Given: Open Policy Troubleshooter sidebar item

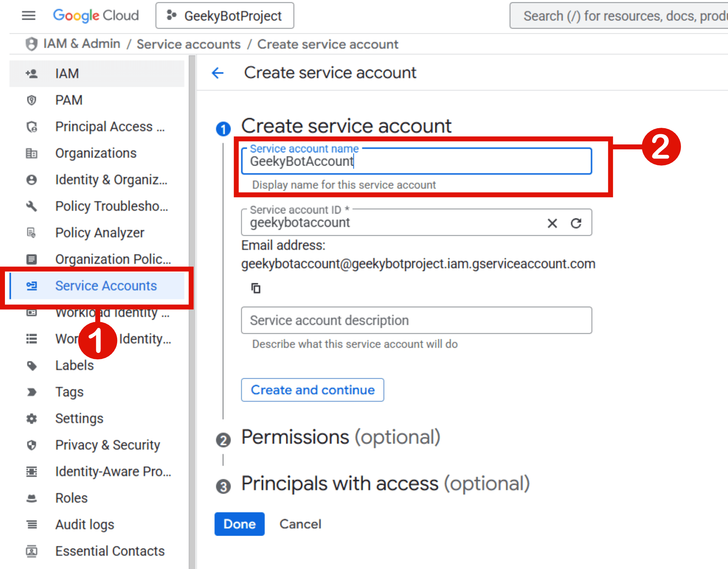Looking at the screenshot, I should (x=97, y=206).
